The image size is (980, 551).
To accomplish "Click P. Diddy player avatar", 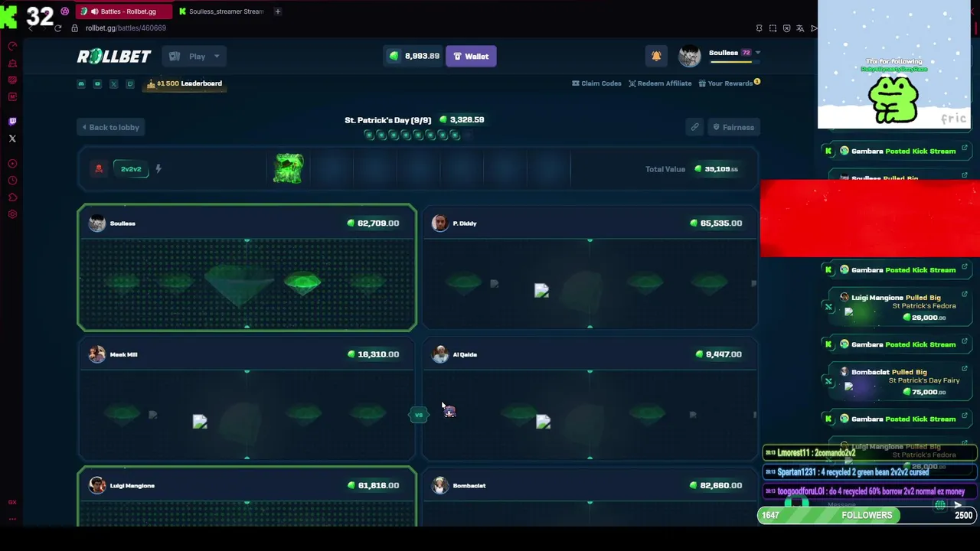I will pos(440,223).
